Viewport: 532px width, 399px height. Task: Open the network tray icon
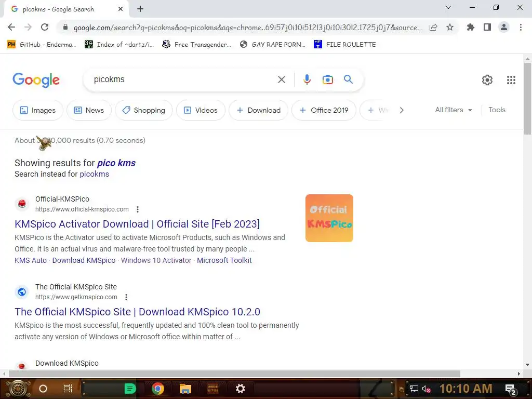tap(414, 389)
